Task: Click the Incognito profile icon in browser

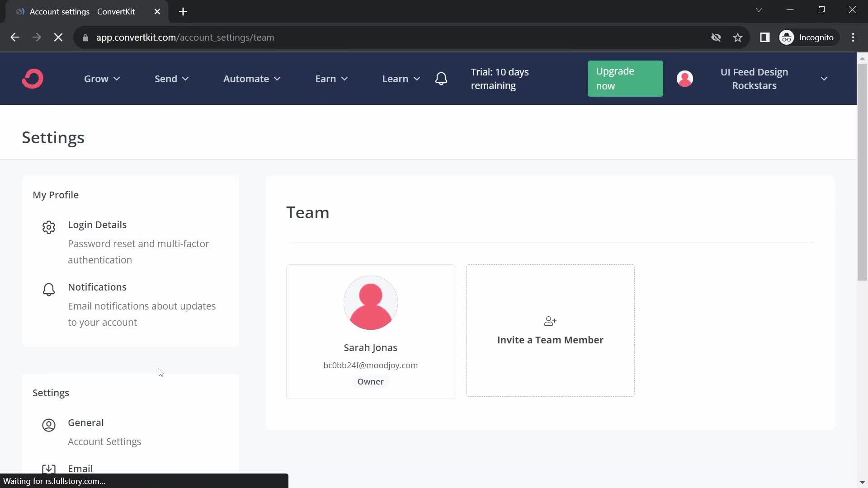Action: click(x=788, y=37)
